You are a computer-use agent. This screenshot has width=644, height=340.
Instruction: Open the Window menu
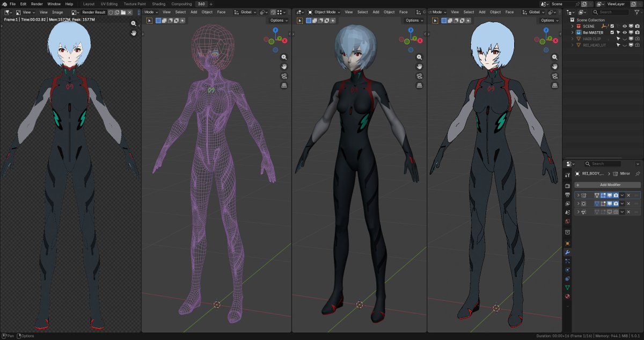pyautogui.click(x=54, y=4)
